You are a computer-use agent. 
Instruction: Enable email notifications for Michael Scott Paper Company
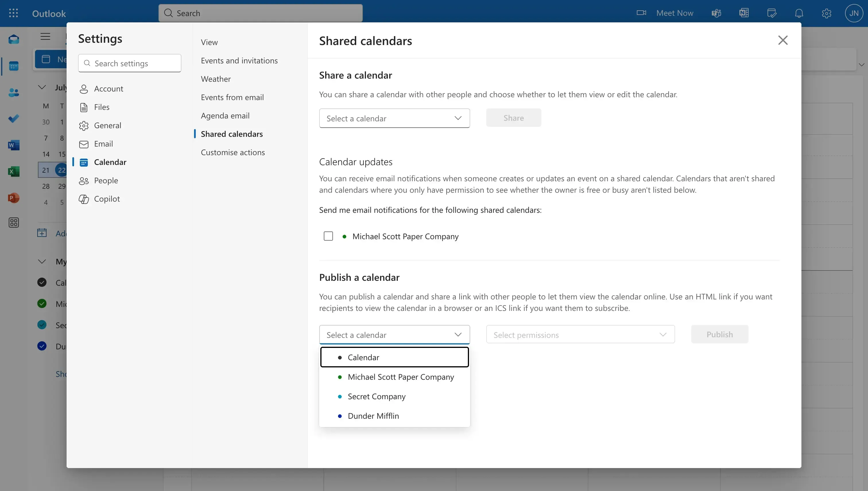pyautogui.click(x=328, y=236)
